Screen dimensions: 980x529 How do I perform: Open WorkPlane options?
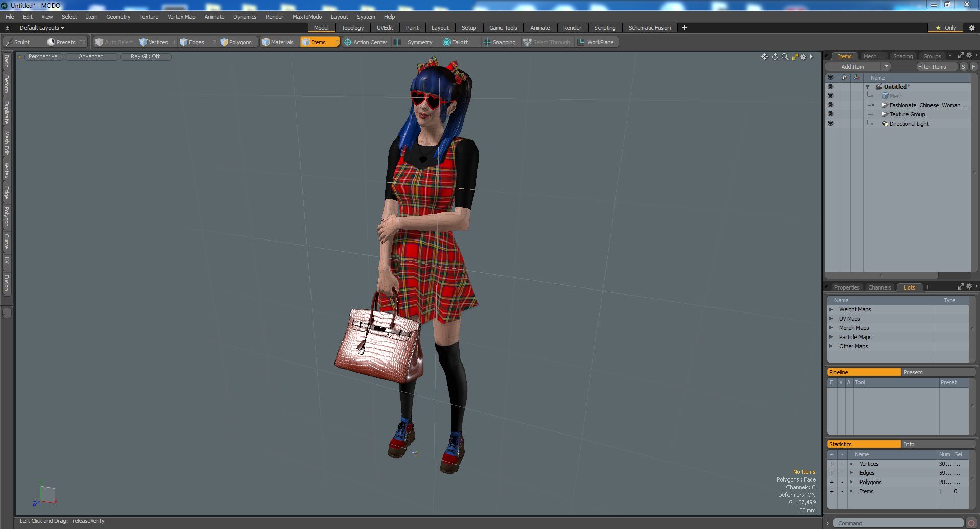tap(596, 42)
